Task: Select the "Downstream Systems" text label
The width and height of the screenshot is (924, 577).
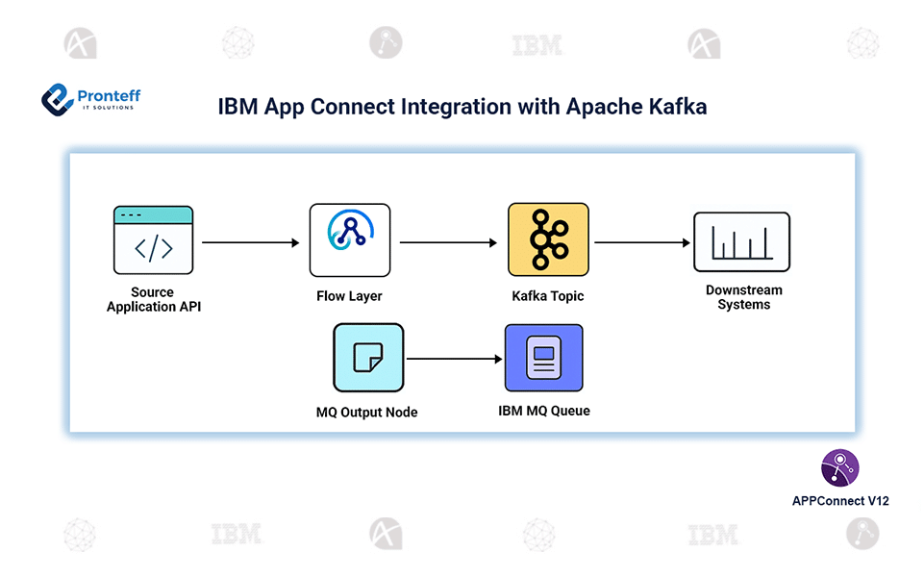Action: [x=743, y=297]
